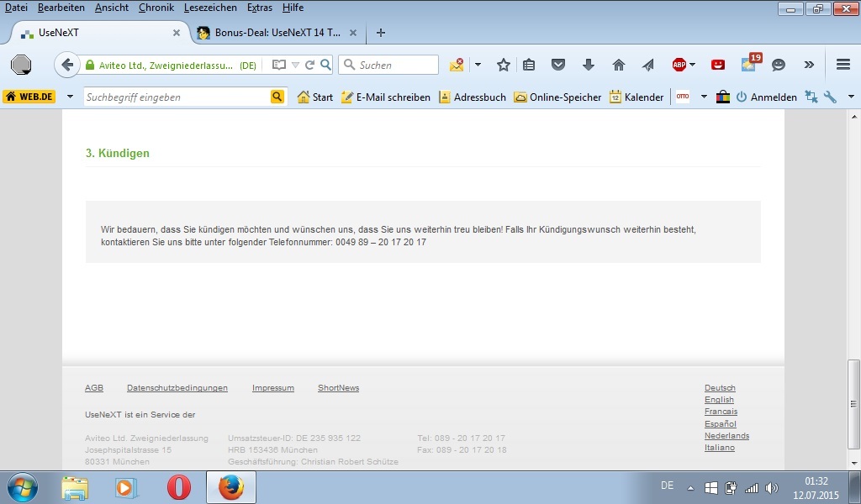Open Adblock Plus ABP icon
Viewport: 861px width, 504px height.
(679, 65)
